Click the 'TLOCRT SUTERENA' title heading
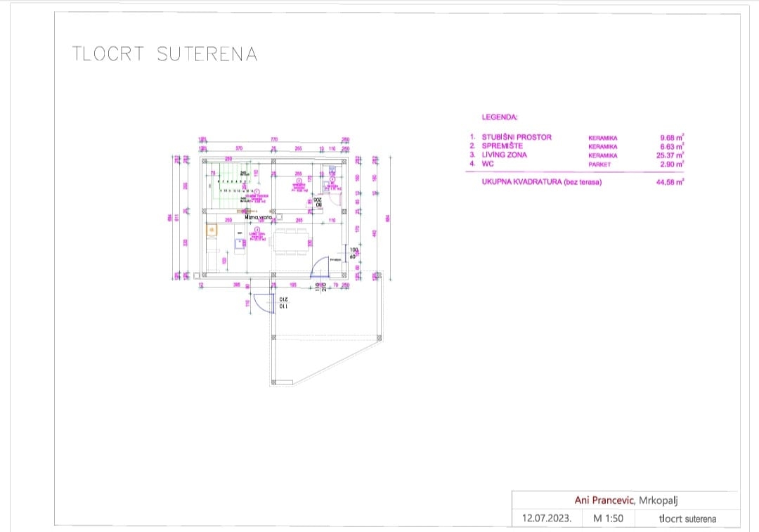Viewport: 759px width, 532px height. pos(165,54)
